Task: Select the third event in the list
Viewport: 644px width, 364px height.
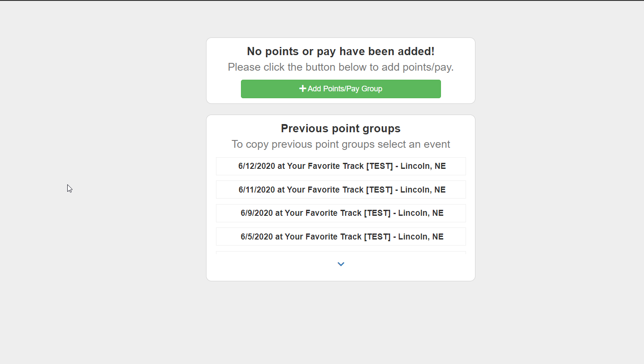Action: click(x=341, y=213)
